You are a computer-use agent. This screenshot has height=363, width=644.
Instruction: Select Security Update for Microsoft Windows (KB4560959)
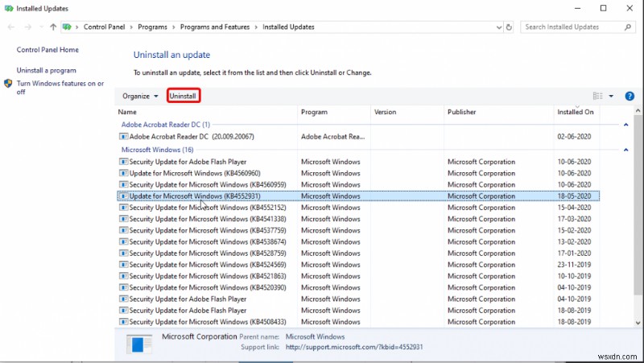point(358,185)
